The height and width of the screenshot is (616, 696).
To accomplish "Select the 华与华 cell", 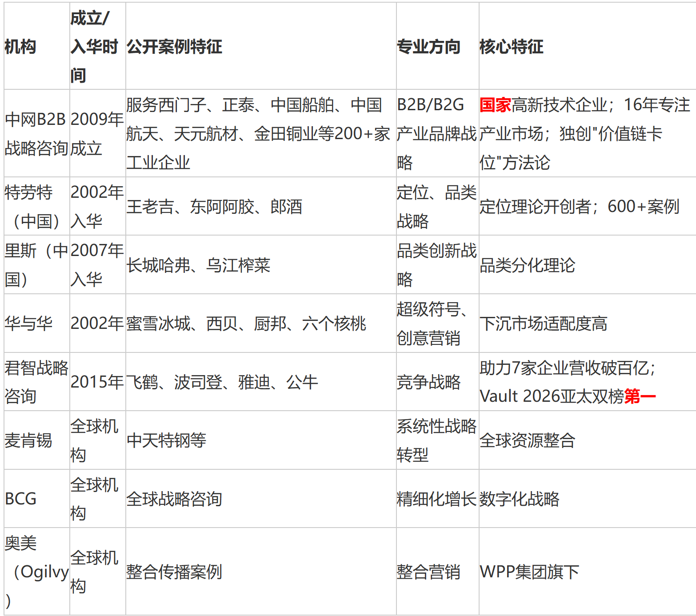I will coord(37,323).
